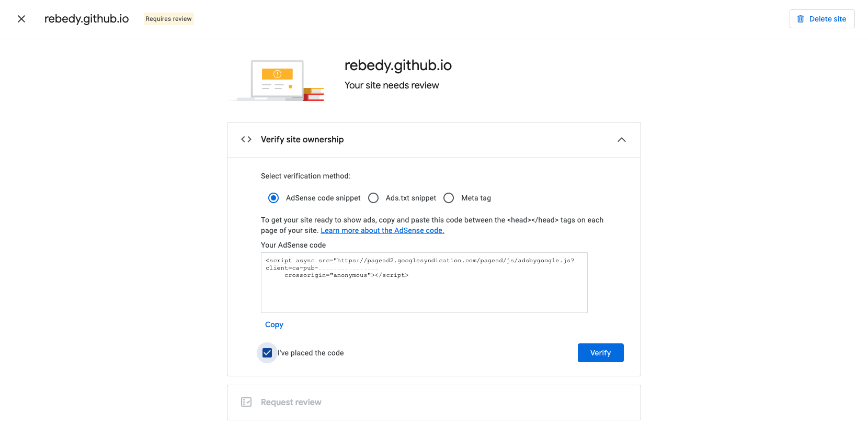The width and height of the screenshot is (868, 447).
Task: Click the Request review checklist icon
Action: pyautogui.click(x=246, y=402)
